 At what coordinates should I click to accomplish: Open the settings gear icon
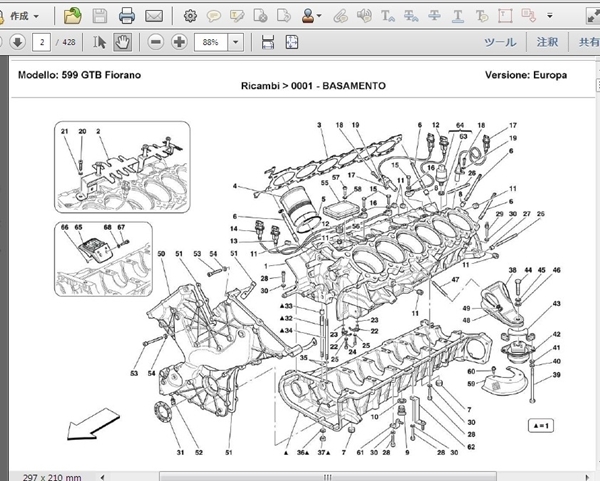coord(190,16)
